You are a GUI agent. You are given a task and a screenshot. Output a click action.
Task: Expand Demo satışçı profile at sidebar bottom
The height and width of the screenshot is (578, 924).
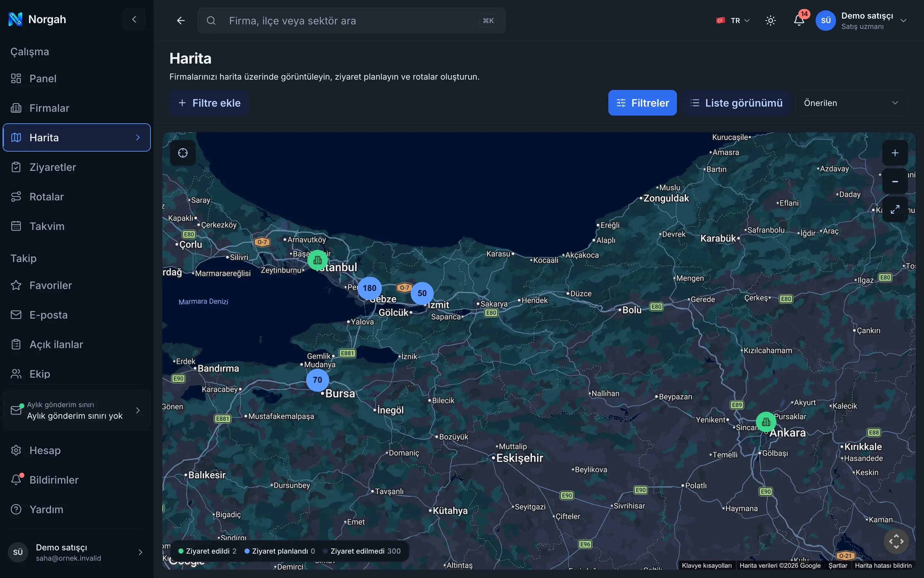pyautogui.click(x=77, y=552)
